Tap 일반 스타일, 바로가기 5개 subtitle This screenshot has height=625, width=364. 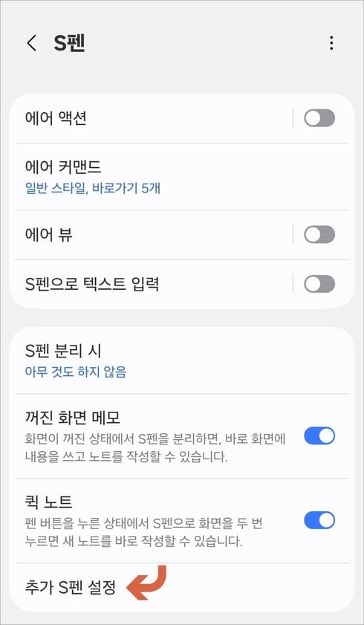click(92, 188)
